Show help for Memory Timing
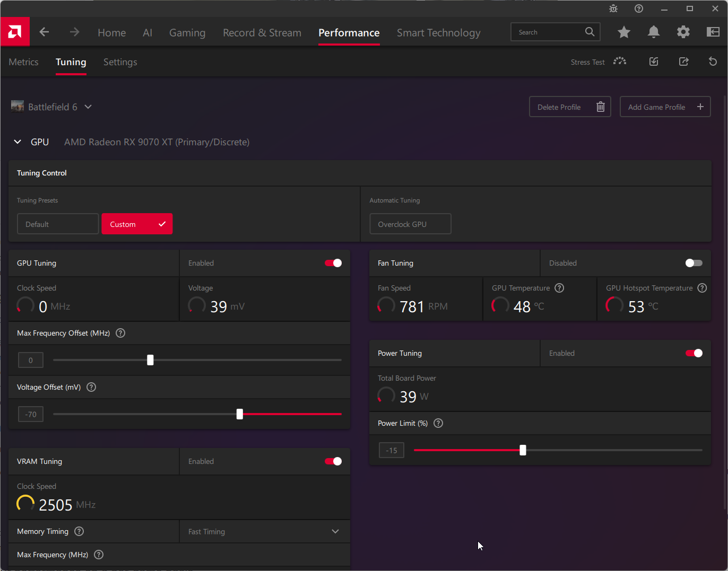The height and width of the screenshot is (571, 728). (79, 531)
